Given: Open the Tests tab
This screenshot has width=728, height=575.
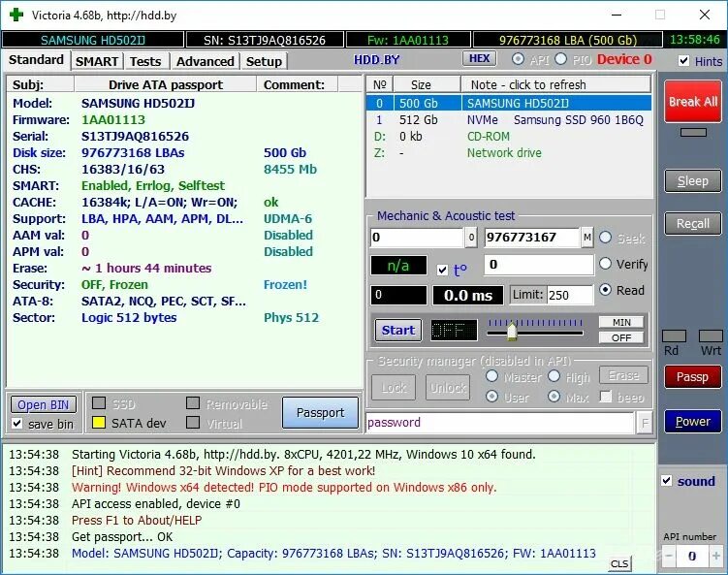Looking at the screenshot, I should point(145,61).
